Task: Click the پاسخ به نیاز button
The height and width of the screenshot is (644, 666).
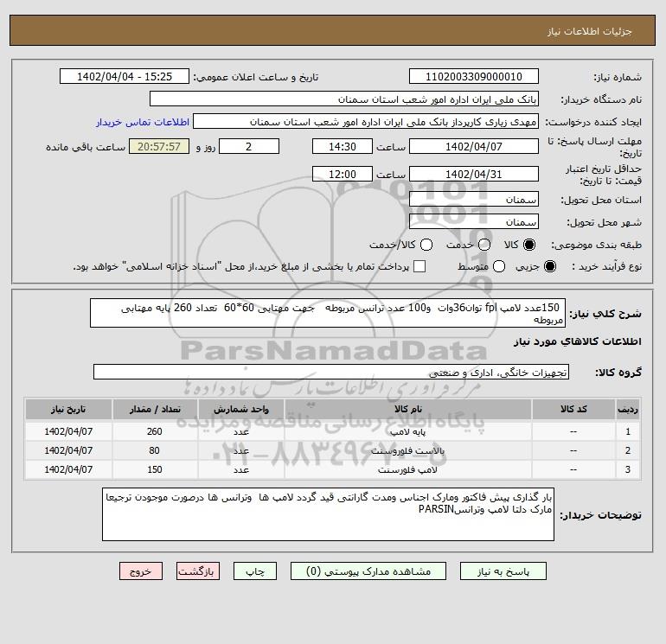Action: coord(503,571)
